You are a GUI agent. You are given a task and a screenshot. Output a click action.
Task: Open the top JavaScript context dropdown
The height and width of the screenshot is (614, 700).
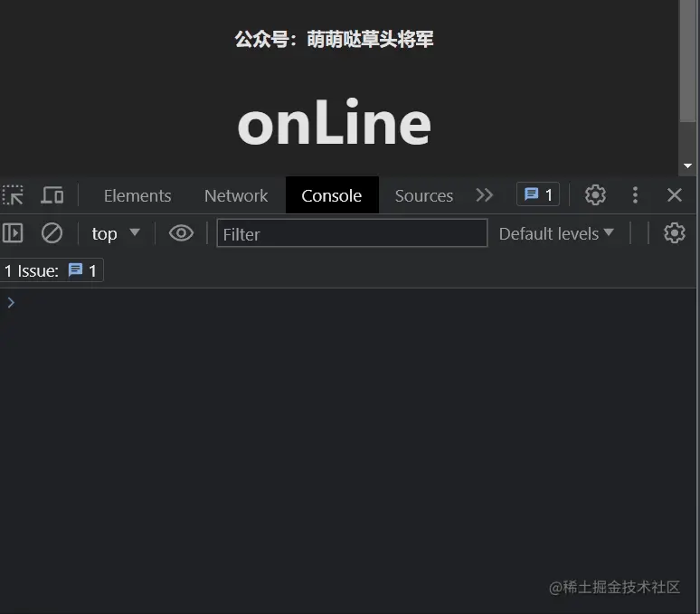[116, 233]
